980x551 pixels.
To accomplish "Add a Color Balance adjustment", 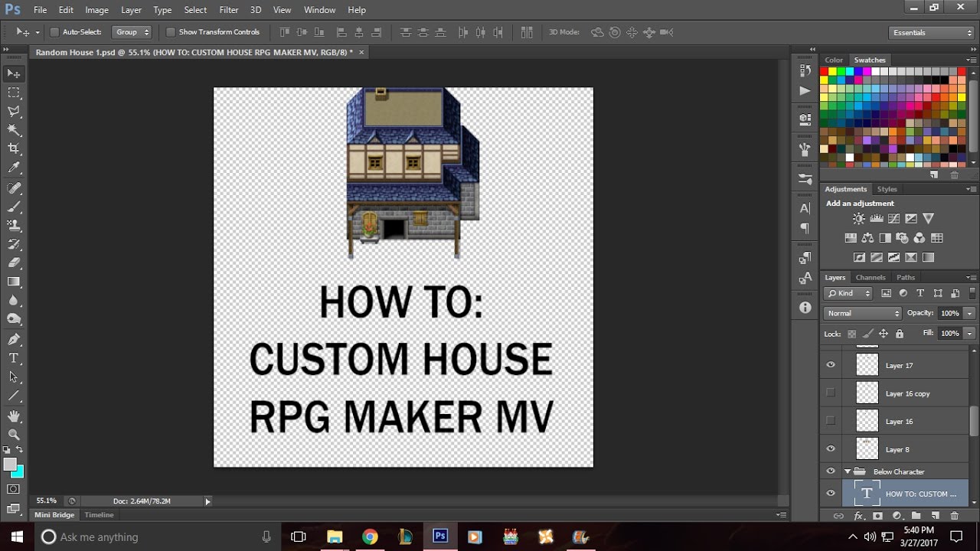I will tap(867, 238).
